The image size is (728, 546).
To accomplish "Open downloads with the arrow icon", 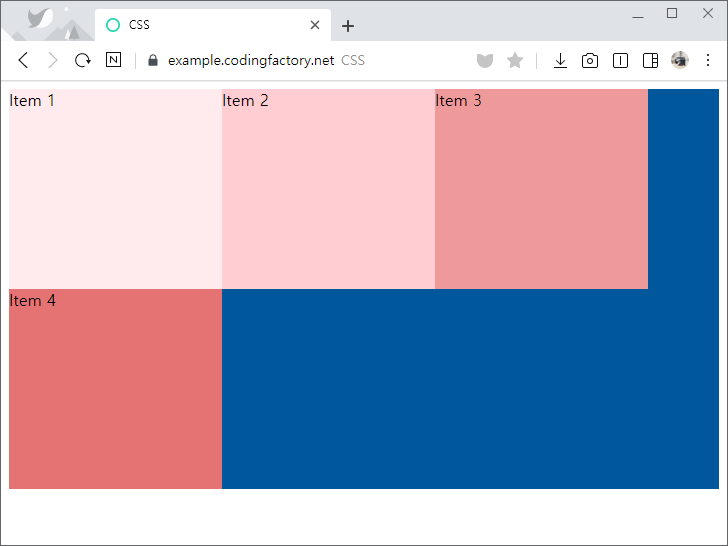I will pyautogui.click(x=560, y=60).
